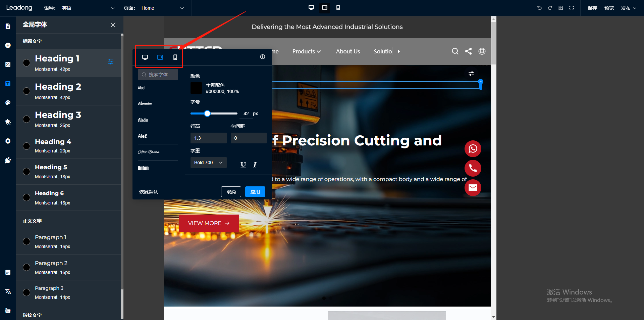Toggle italic style for heading text
This screenshot has height=320, width=644.
click(x=255, y=165)
